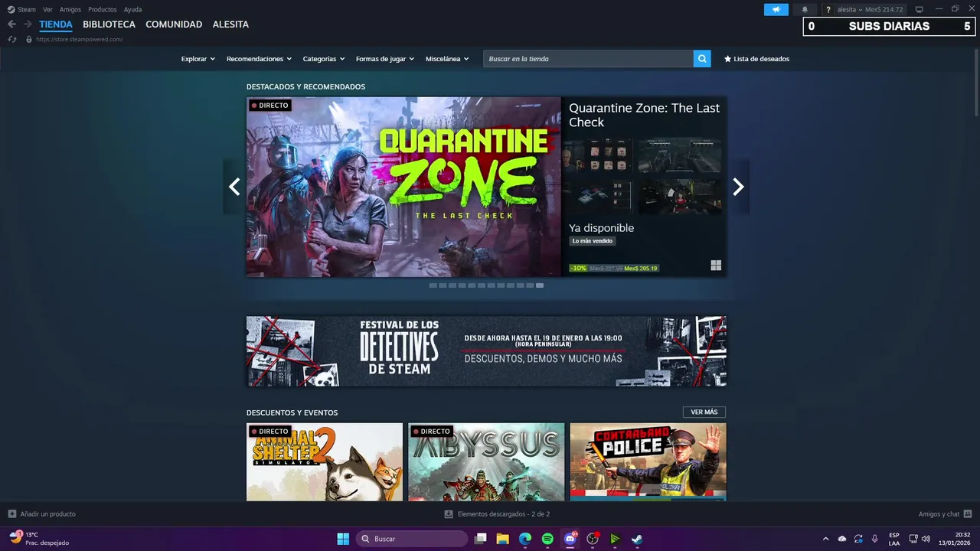The image size is (980, 551).
Task: Open the Abyssus game card
Action: point(486,462)
